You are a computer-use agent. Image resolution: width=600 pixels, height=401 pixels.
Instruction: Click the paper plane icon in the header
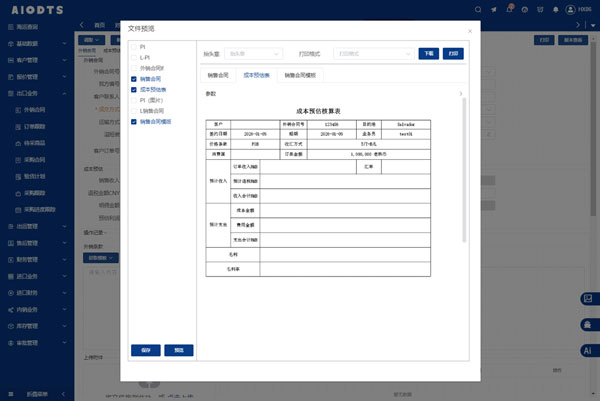click(494, 10)
